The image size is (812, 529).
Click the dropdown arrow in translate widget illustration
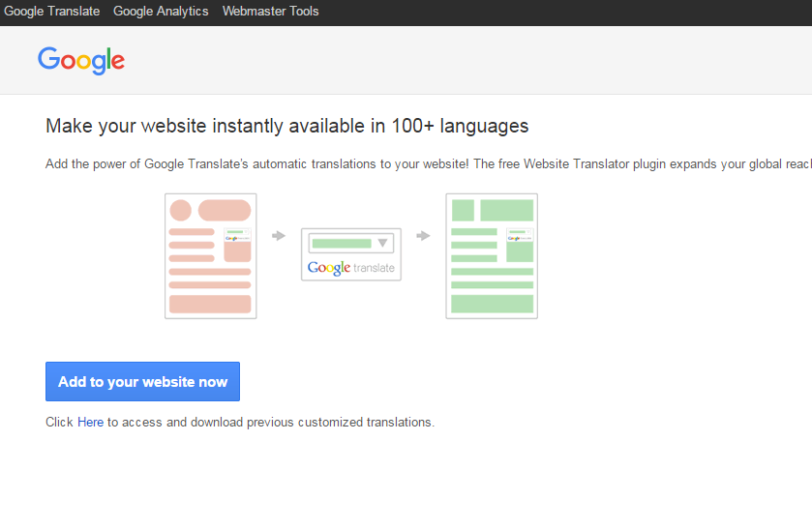coord(382,243)
